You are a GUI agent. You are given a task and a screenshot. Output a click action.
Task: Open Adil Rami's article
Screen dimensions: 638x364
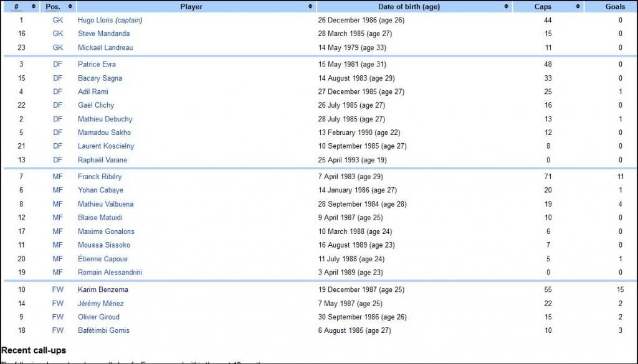point(93,92)
